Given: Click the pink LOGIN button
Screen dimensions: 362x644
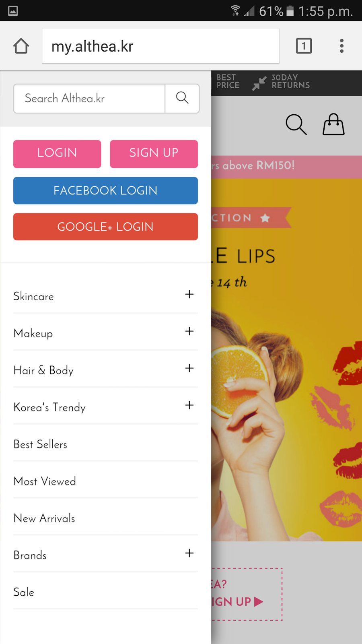Looking at the screenshot, I should pos(57,154).
